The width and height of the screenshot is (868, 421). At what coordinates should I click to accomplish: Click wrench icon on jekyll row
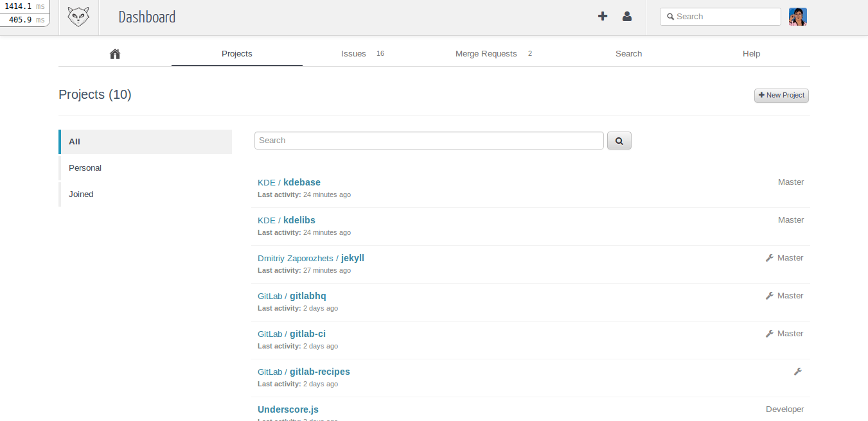[x=769, y=258]
